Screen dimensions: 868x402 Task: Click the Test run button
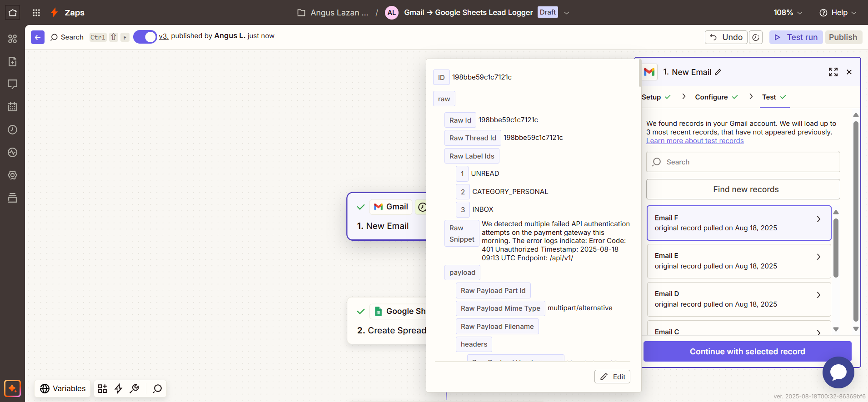point(796,37)
